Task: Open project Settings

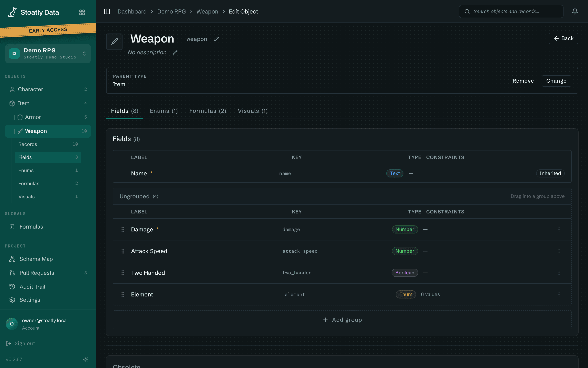Action: [x=48, y=300]
